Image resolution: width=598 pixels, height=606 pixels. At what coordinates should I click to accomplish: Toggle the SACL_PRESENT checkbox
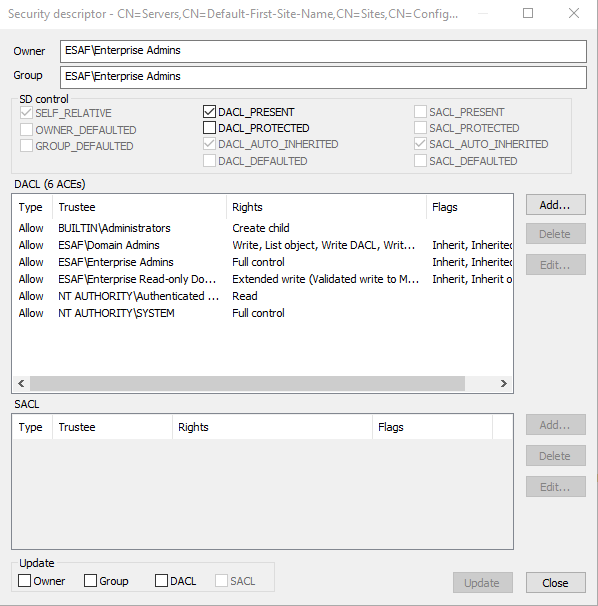[x=420, y=112]
